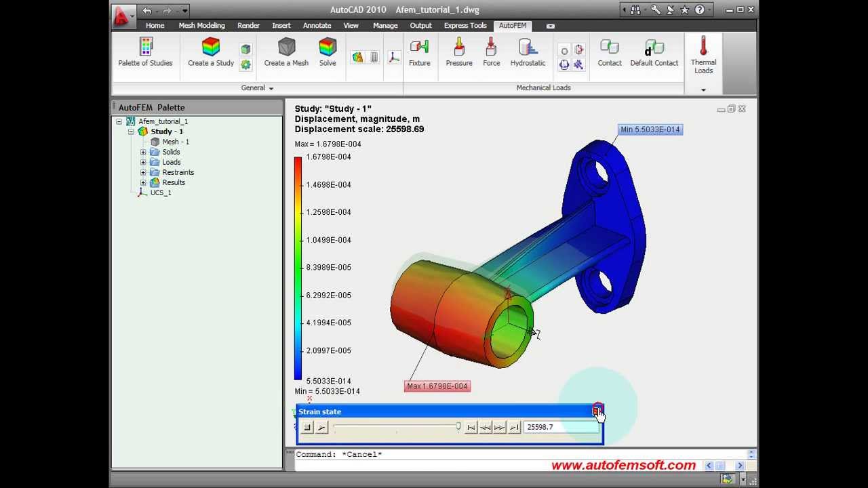Open the Insert ribbon tab
Image resolution: width=868 pixels, height=488 pixels.
point(281,26)
